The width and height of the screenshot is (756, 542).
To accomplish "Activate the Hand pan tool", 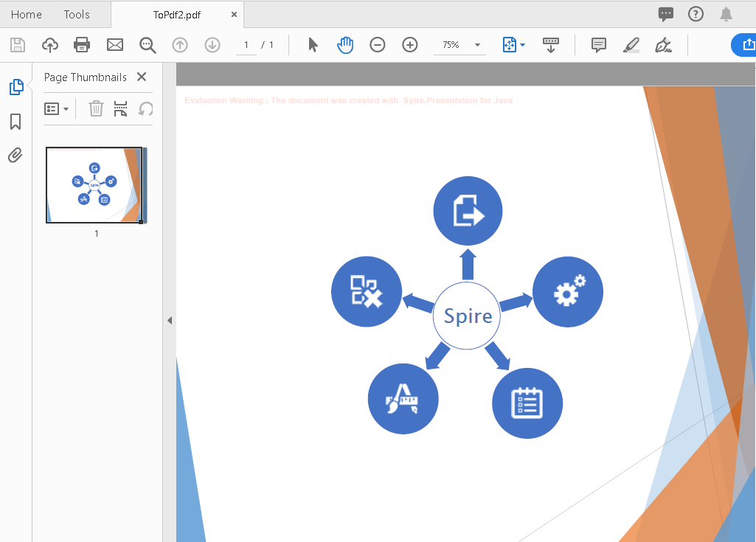I will (x=345, y=45).
